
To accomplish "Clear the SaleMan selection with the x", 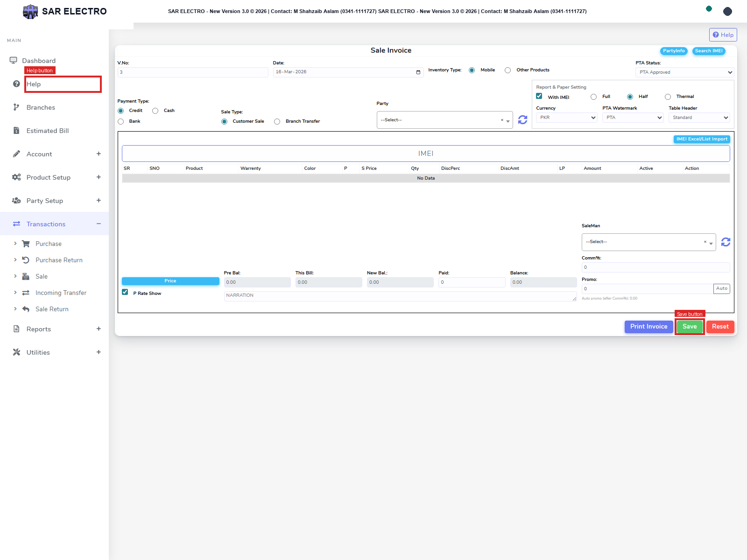I will 705,242.
